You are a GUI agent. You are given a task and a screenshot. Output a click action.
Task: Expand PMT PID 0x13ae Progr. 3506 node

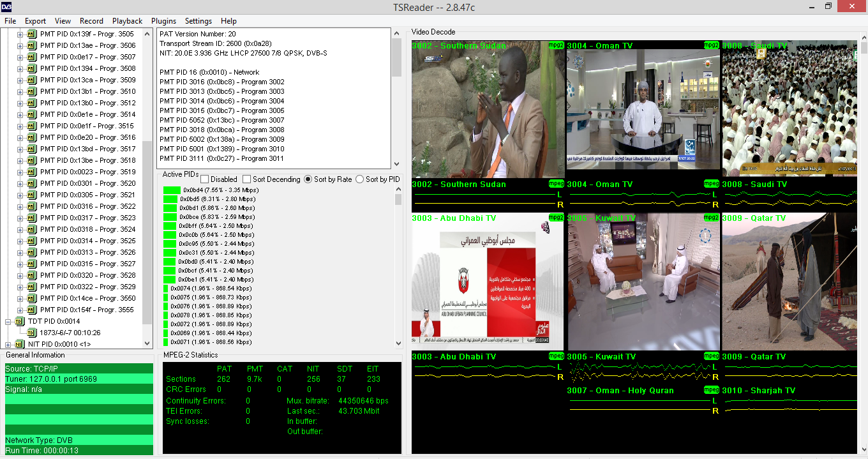coord(20,46)
